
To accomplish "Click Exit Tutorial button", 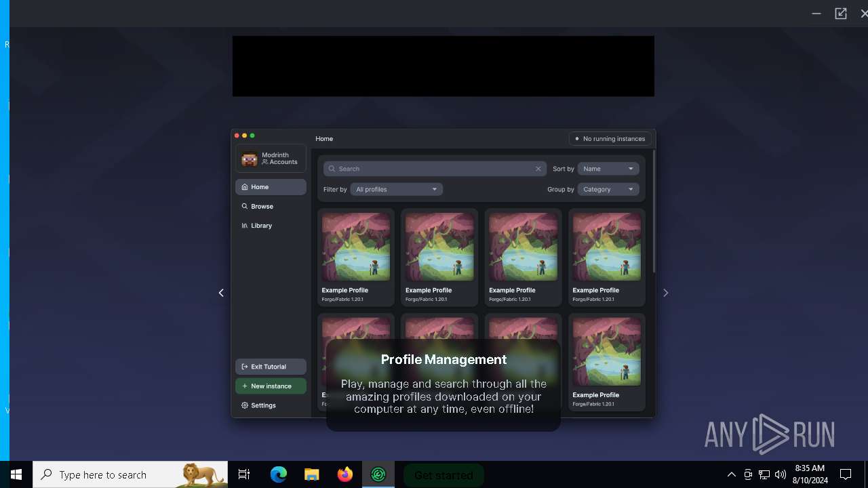I will click(271, 367).
